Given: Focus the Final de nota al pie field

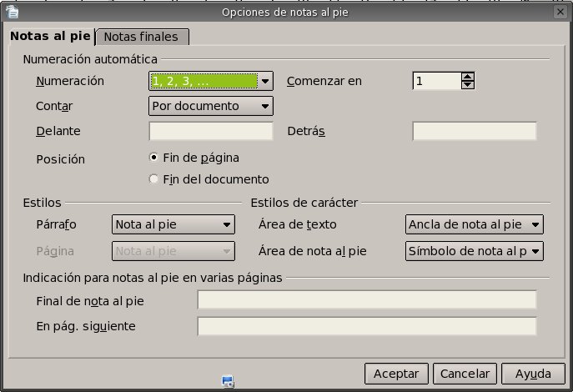Looking at the screenshot, I should (x=366, y=300).
